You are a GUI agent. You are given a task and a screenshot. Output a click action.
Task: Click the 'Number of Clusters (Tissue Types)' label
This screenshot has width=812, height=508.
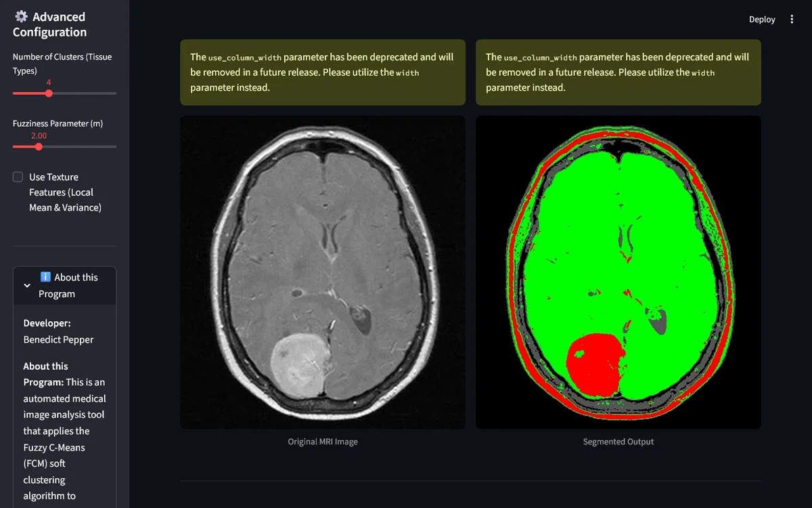(x=62, y=64)
